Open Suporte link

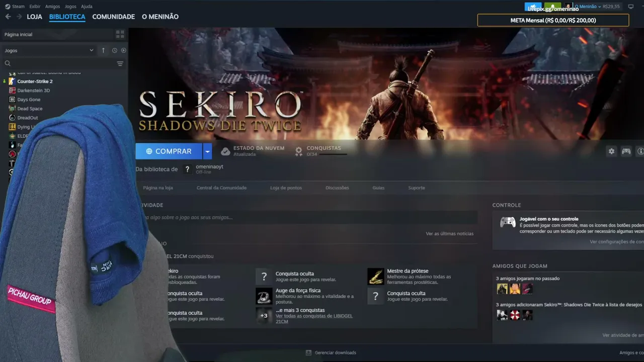pyautogui.click(x=417, y=188)
